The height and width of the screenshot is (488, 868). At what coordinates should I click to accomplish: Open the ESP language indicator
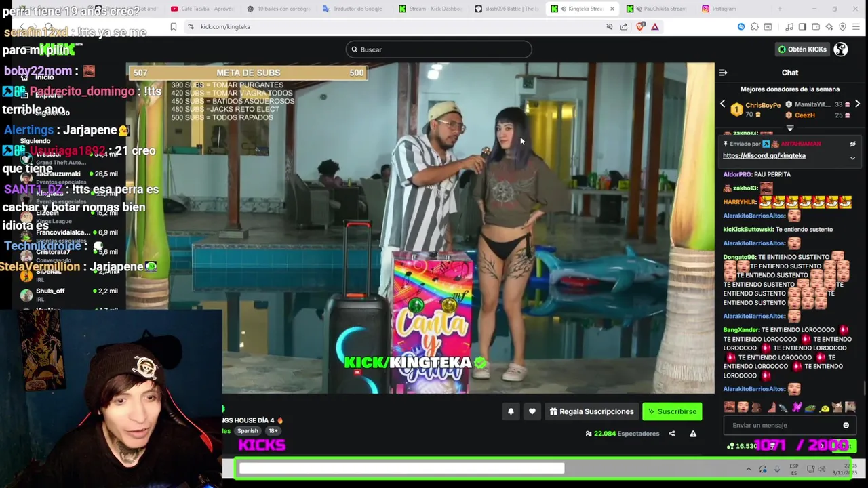pos(794,469)
